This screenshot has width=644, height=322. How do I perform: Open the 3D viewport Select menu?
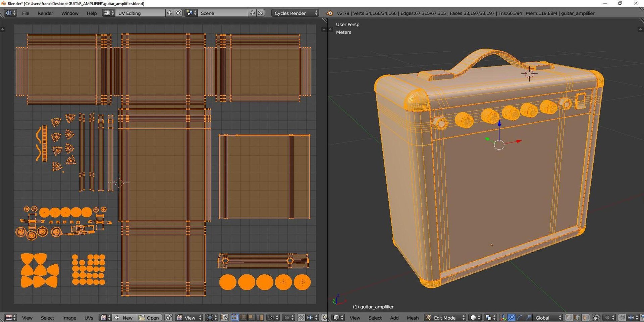pyautogui.click(x=375, y=318)
